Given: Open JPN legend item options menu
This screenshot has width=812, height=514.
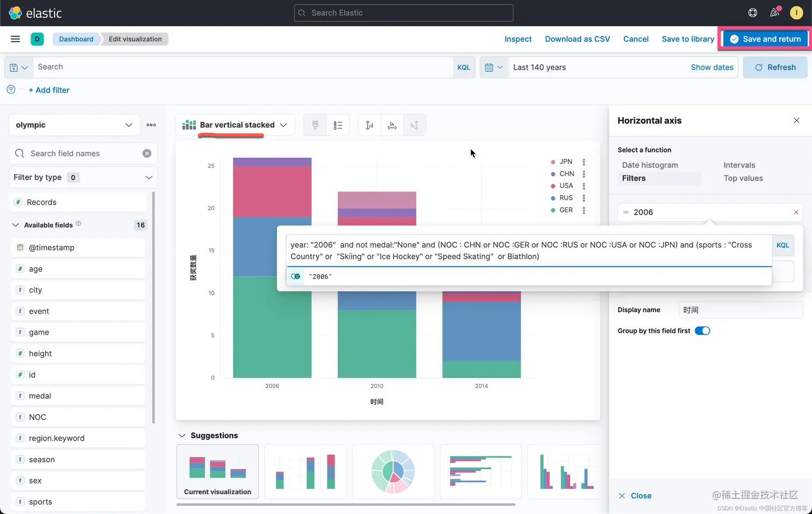Looking at the screenshot, I should click(x=584, y=162).
